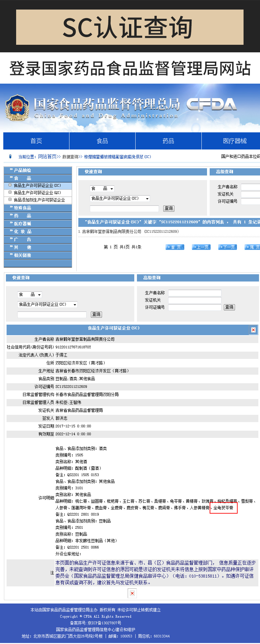Click lower 生产者名称 input field
The height and width of the screenshot is (644, 260).
tap(195, 293)
